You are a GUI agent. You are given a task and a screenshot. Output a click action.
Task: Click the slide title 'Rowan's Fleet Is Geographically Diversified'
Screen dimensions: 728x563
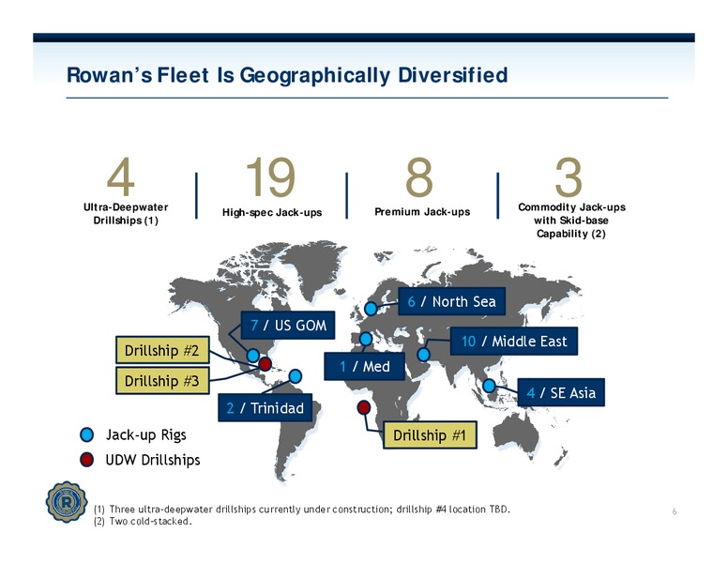[287, 75]
